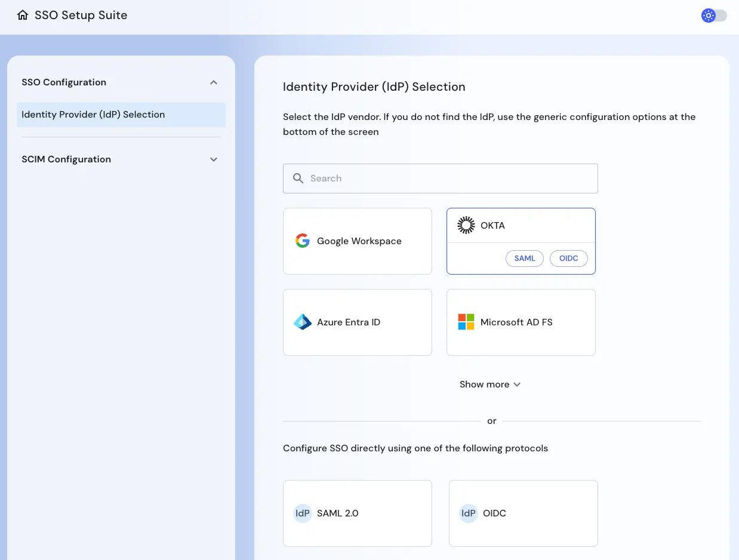
Task: Expand the Show more providers list
Action: pyautogui.click(x=490, y=384)
